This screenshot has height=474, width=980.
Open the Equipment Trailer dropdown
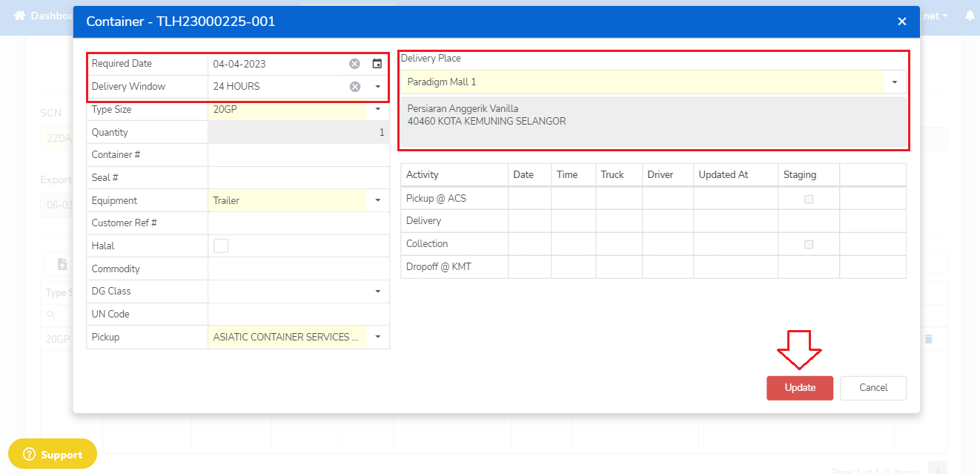(x=377, y=200)
